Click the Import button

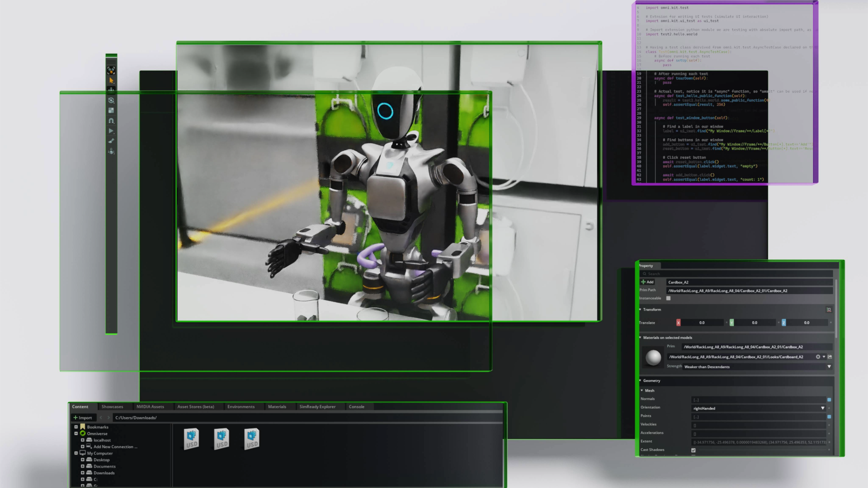point(83,418)
